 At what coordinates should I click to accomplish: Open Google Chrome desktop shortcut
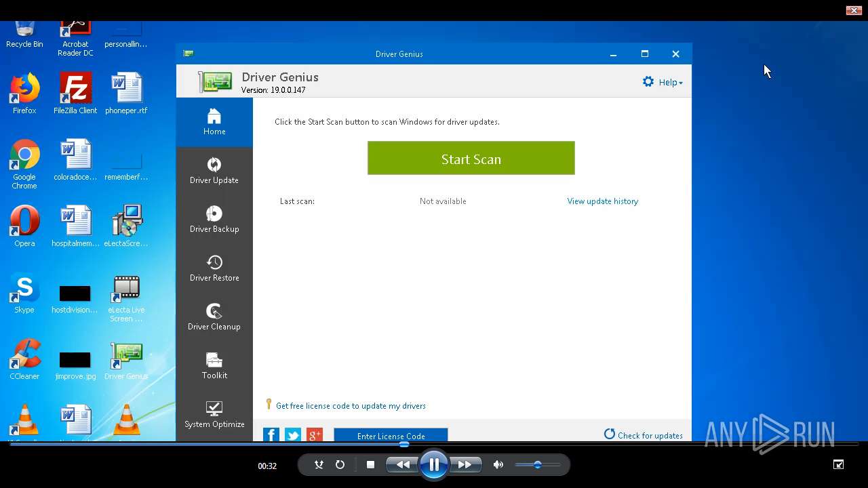[x=24, y=165]
